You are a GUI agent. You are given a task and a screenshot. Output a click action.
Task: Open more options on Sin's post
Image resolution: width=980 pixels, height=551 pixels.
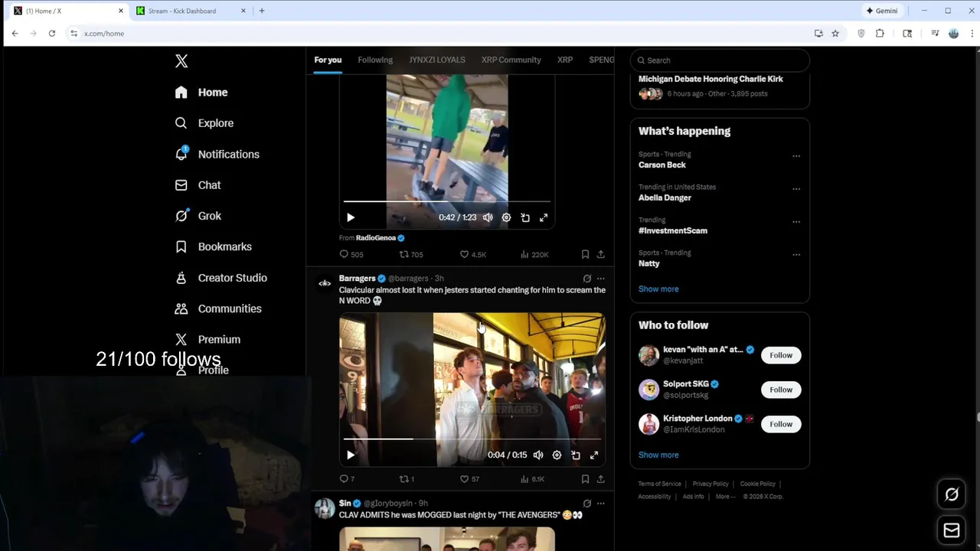[x=601, y=504]
